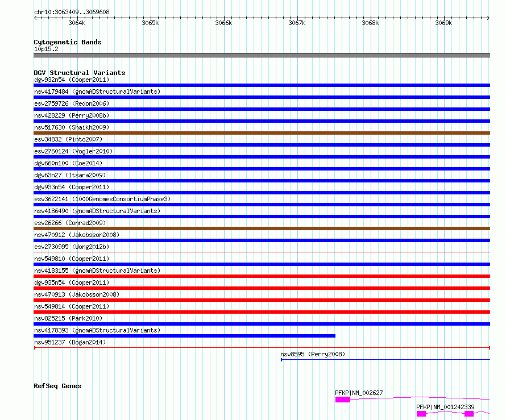Click the Cytogenetic Bands track title

(68, 42)
